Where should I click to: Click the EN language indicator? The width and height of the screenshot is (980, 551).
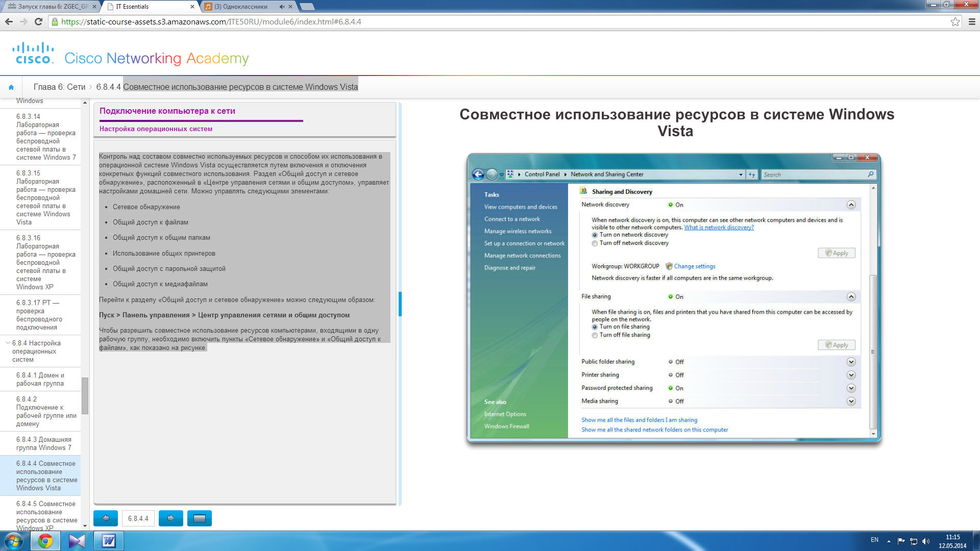874,540
